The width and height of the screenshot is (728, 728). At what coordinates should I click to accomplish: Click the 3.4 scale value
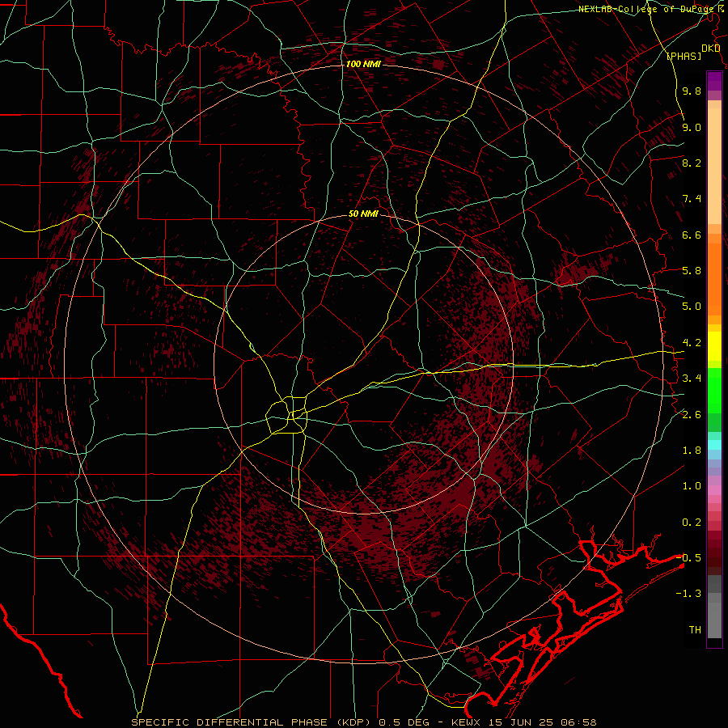point(692,379)
